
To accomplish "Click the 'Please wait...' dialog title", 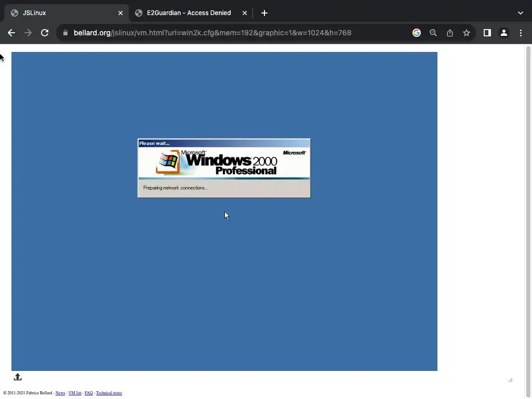I will (x=154, y=143).
